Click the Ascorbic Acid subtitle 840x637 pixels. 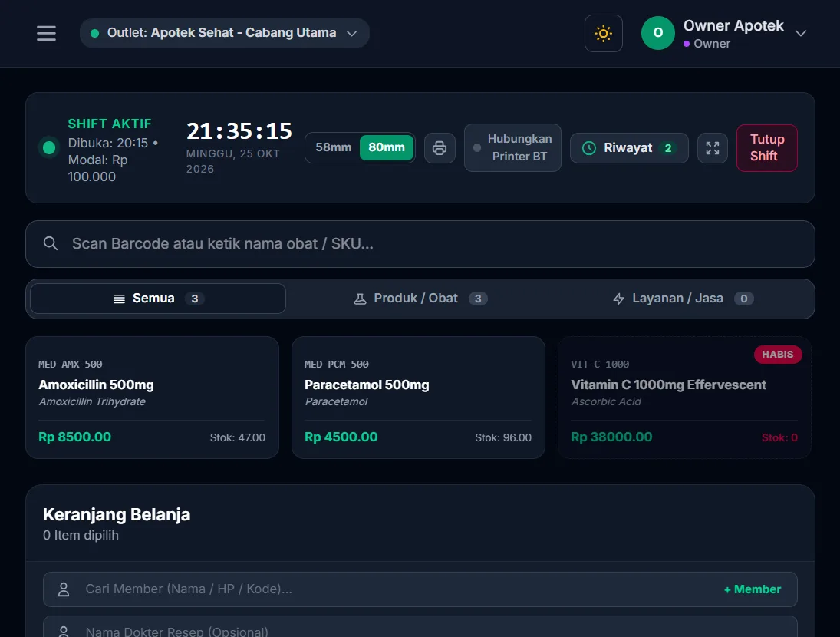tap(606, 402)
